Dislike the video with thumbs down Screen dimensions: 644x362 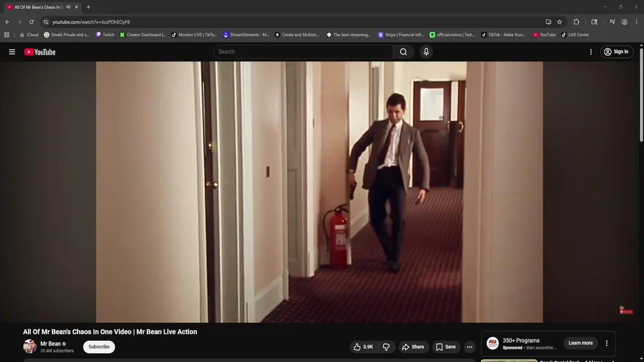coord(386,347)
